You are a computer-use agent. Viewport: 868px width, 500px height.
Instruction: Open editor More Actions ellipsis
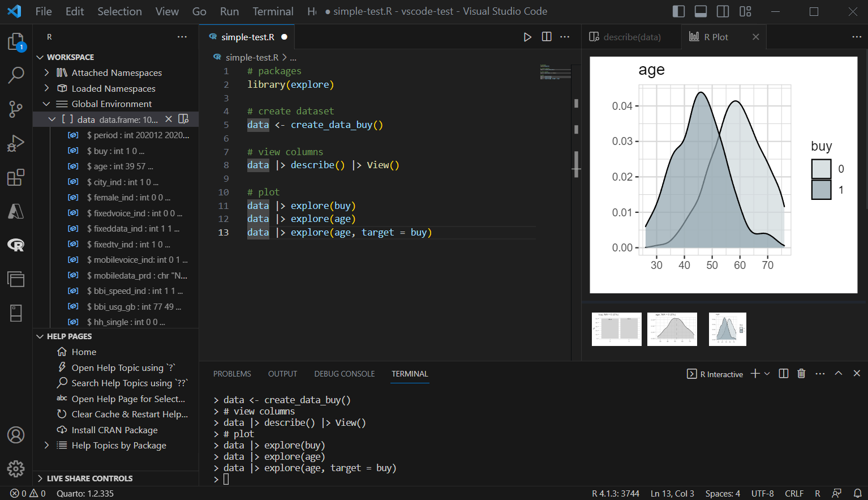coord(565,37)
